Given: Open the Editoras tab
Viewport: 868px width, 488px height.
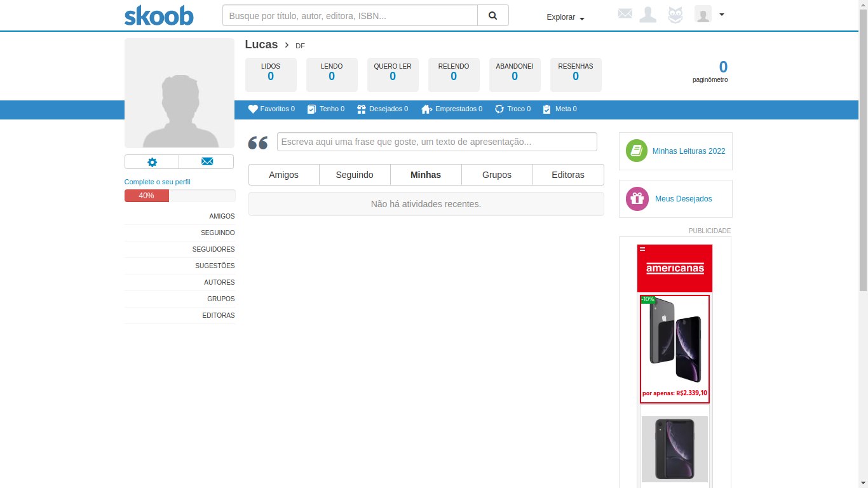Looking at the screenshot, I should click(568, 175).
